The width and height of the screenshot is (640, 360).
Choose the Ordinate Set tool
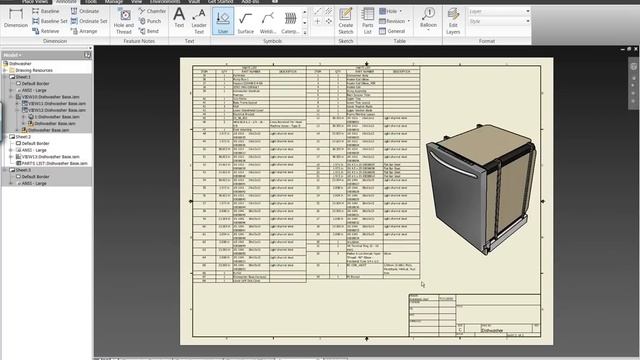[89, 21]
